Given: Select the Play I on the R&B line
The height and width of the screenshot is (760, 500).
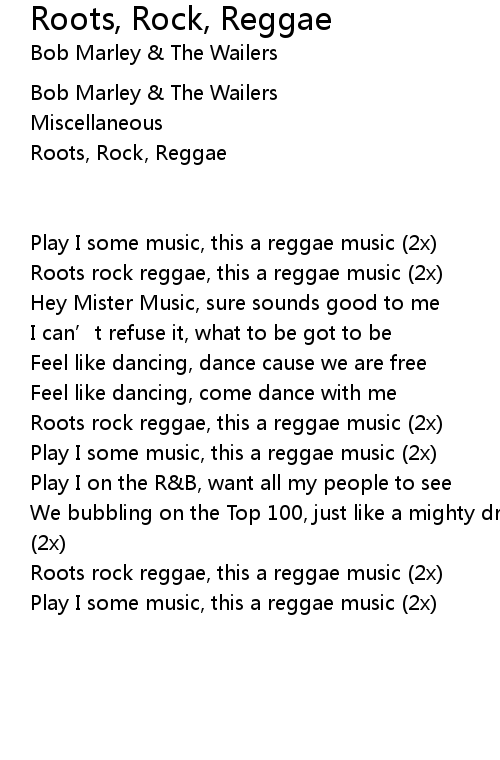Looking at the screenshot, I should coord(241,483).
